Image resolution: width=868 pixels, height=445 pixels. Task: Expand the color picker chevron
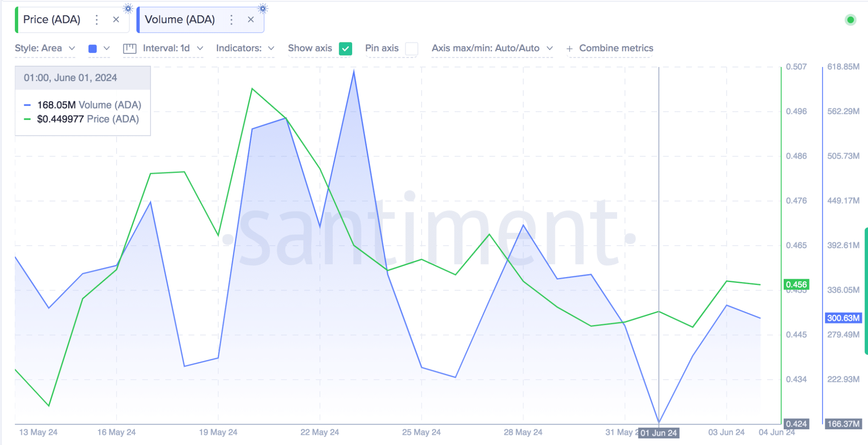pyautogui.click(x=107, y=48)
